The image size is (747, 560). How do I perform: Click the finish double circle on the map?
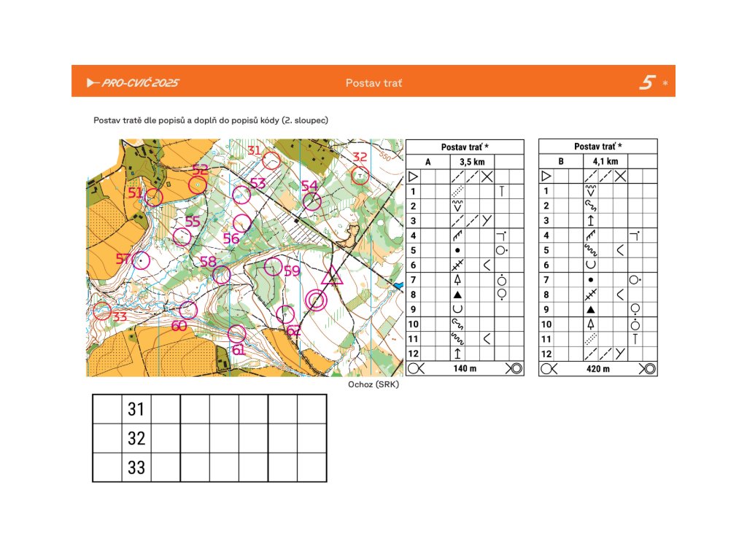click(x=316, y=300)
